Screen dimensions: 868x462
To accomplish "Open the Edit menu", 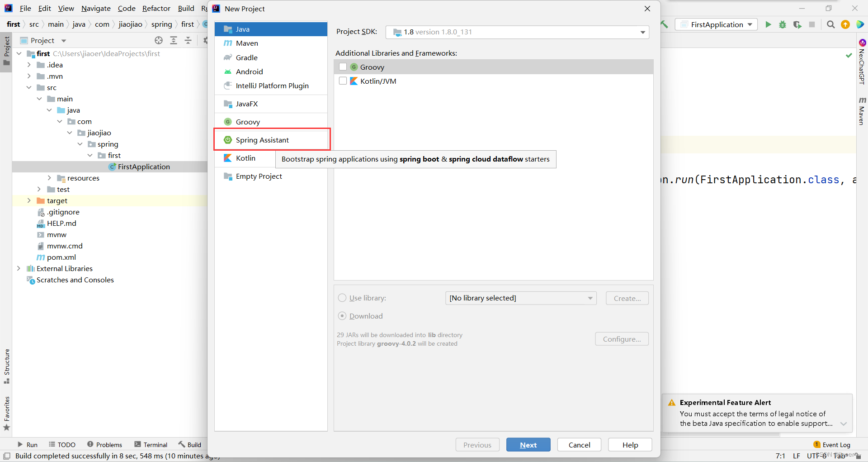I will coord(45,9).
